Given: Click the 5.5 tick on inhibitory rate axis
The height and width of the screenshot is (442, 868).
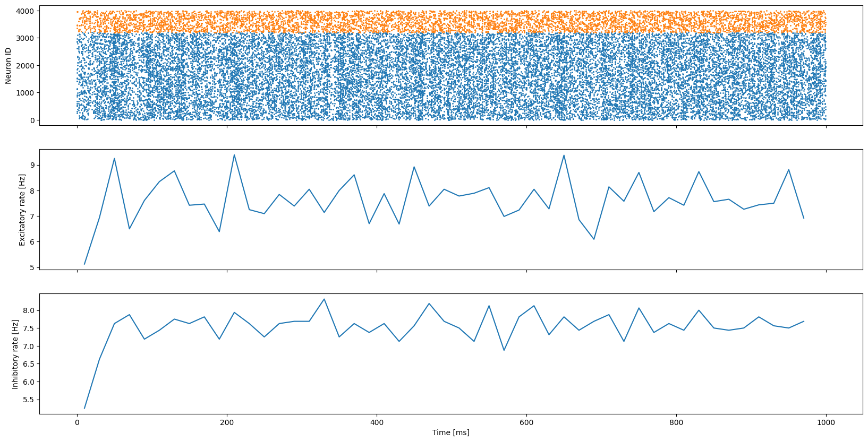Looking at the screenshot, I should click(x=30, y=400).
